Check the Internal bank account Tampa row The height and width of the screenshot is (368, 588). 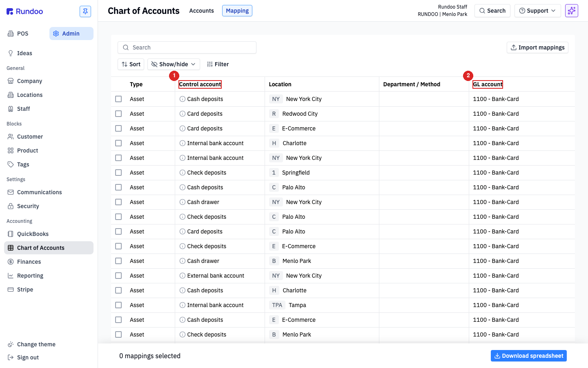pos(118,305)
